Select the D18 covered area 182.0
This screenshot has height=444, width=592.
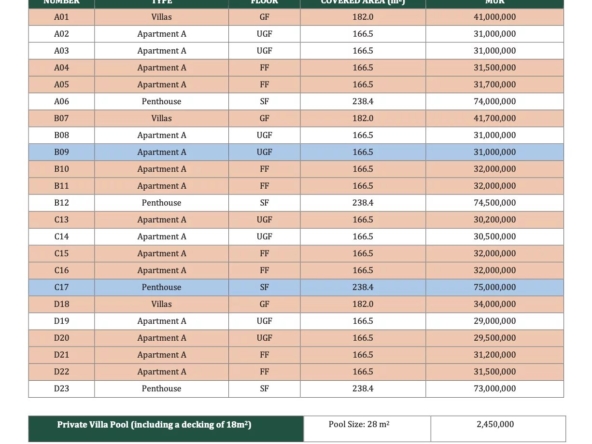point(363,304)
